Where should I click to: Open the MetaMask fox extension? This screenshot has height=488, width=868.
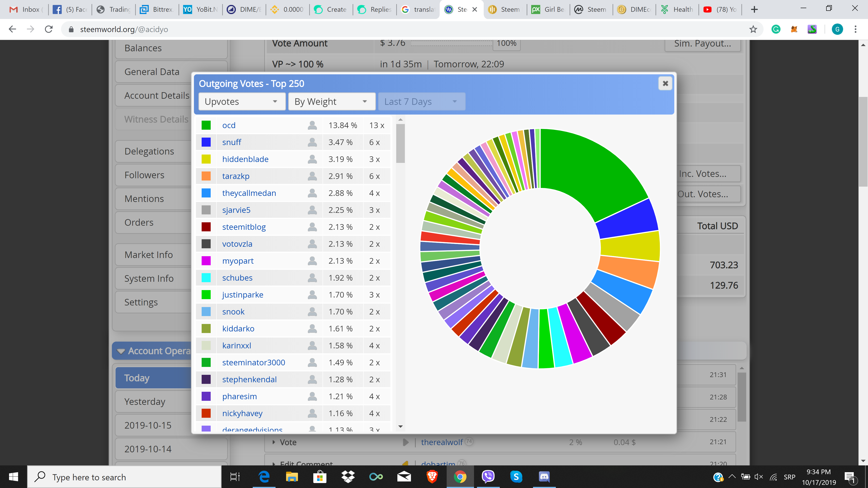tap(794, 29)
